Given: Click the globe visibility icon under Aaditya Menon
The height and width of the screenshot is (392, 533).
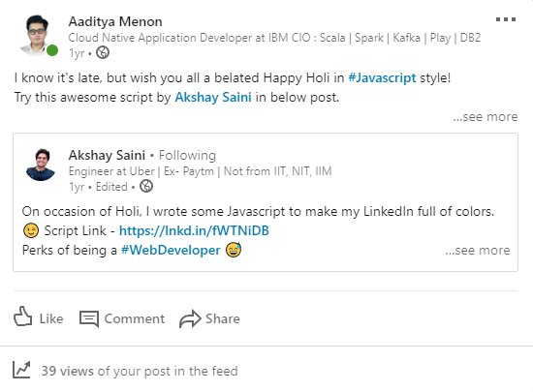Looking at the screenshot, I should coord(103,52).
